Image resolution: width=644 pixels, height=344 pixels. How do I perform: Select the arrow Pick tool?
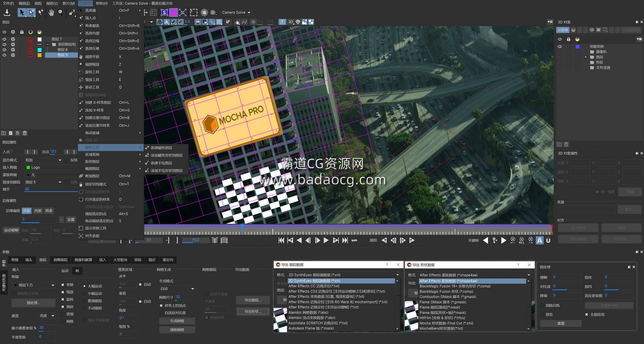22,13
